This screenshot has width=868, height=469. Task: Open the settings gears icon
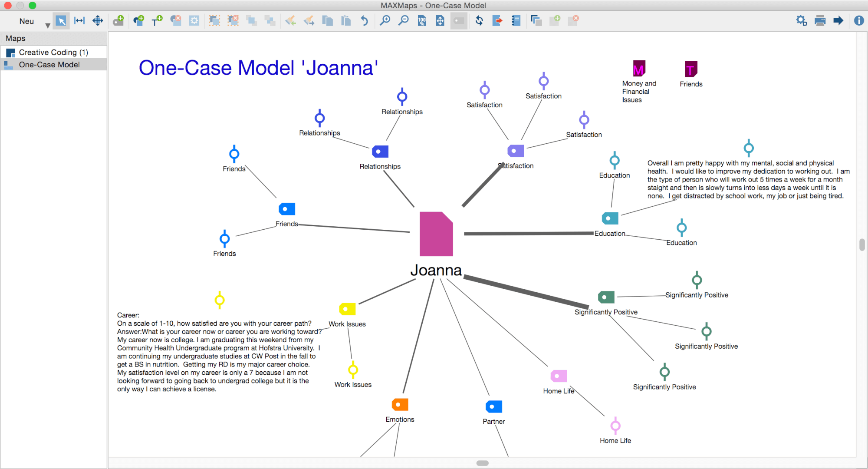801,20
